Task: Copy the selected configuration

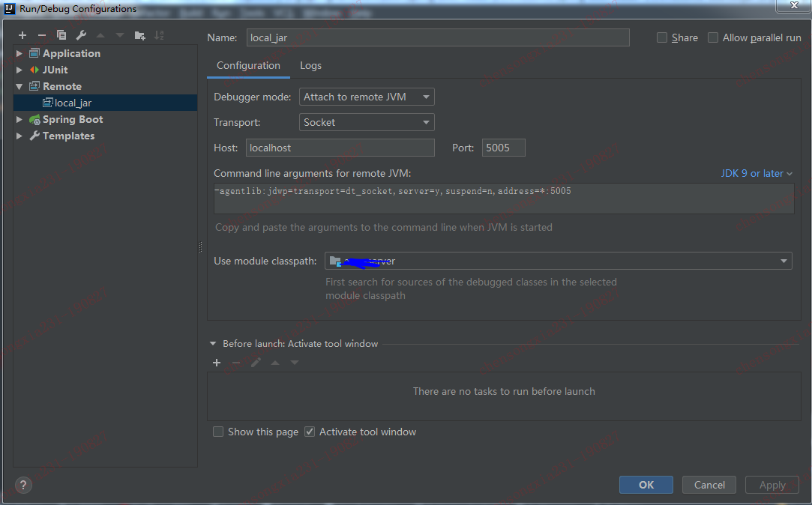Action: coord(61,35)
